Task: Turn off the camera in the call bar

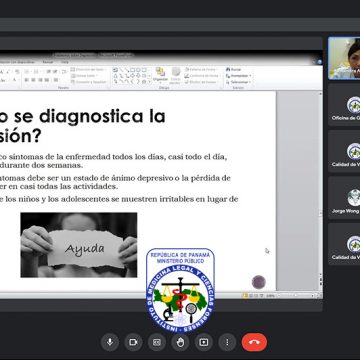Action: 133,342
